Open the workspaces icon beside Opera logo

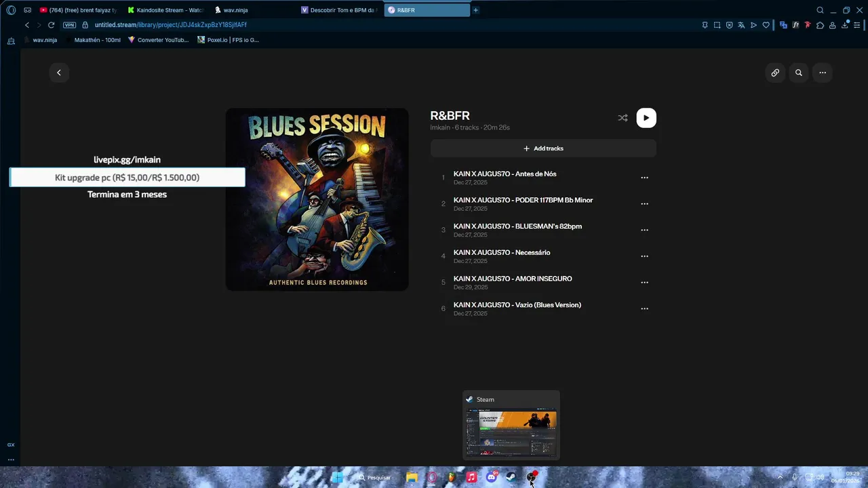tap(28, 10)
